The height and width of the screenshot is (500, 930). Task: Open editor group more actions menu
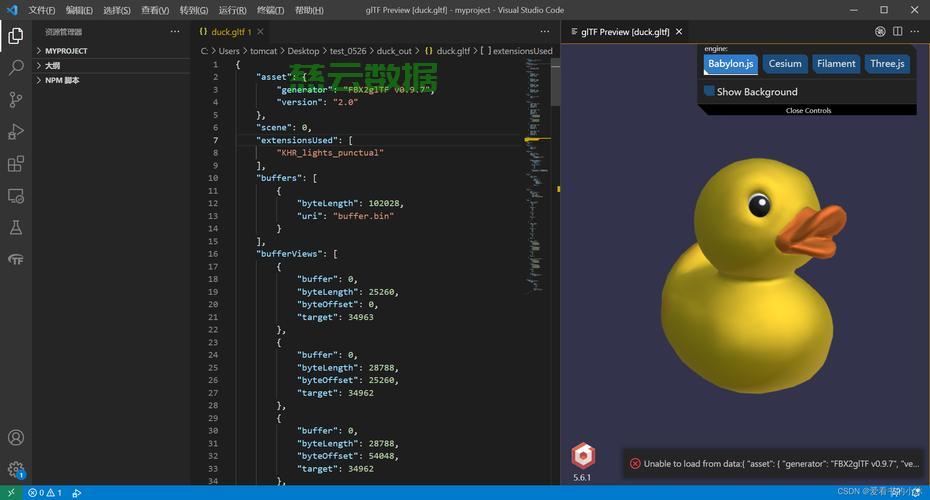pos(544,31)
